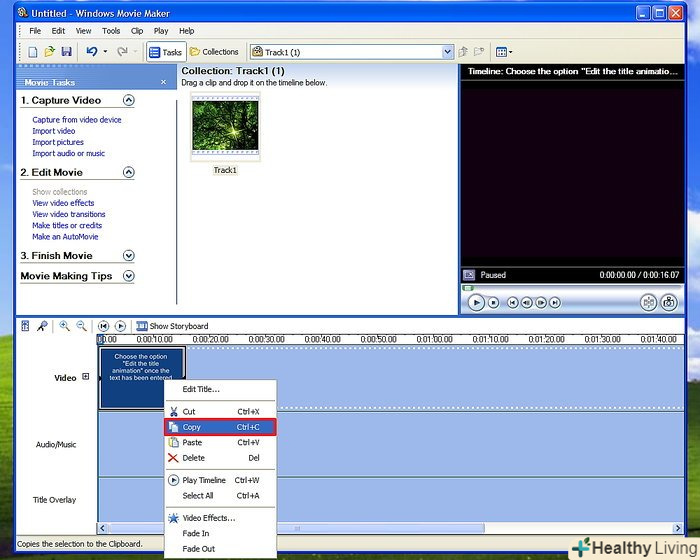The height and width of the screenshot is (560, 700).
Task: Zoom in on the timeline
Action: click(x=65, y=326)
